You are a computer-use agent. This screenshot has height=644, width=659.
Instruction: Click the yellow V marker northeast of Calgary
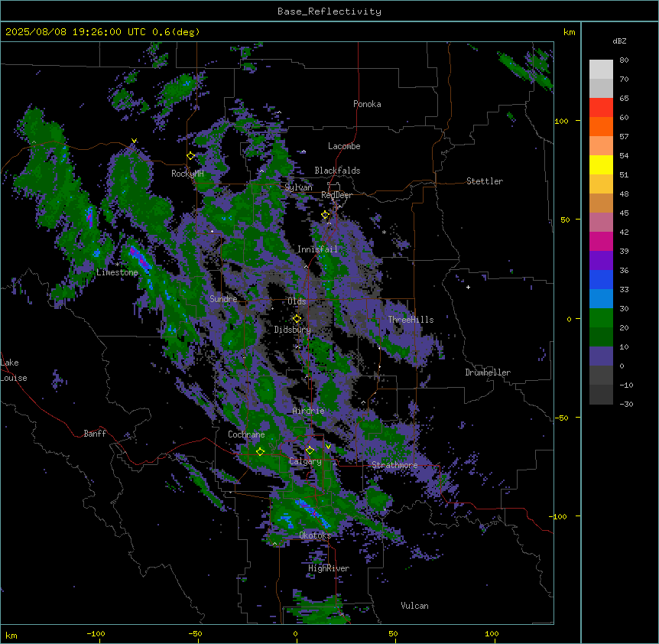click(x=328, y=447)
